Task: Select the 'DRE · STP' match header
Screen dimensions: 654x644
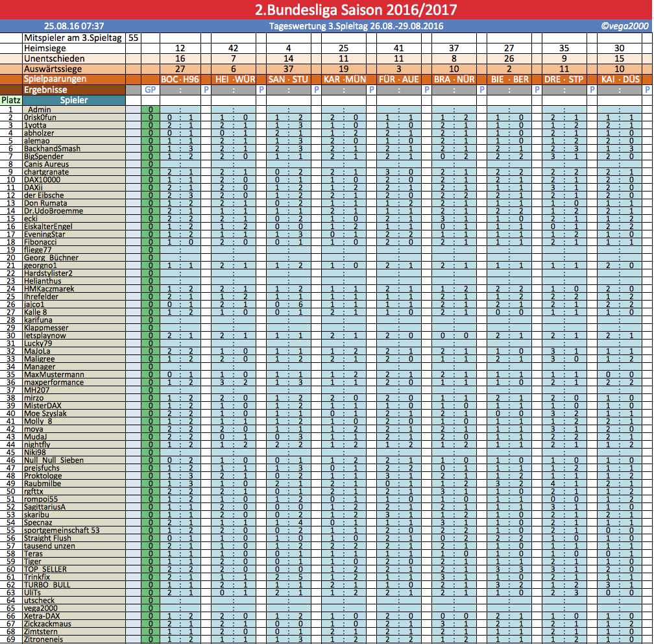Action: [564, 79]
